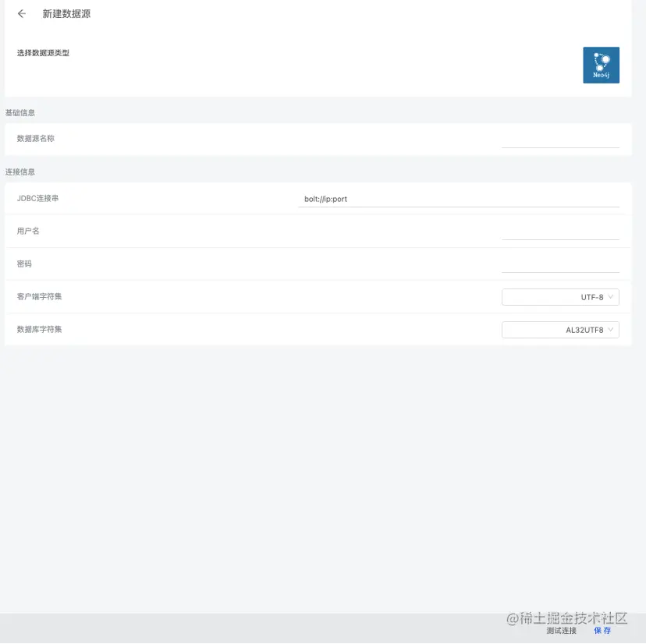Click the 基础信息 section header

pyautogui.click(x=20, y=112)
